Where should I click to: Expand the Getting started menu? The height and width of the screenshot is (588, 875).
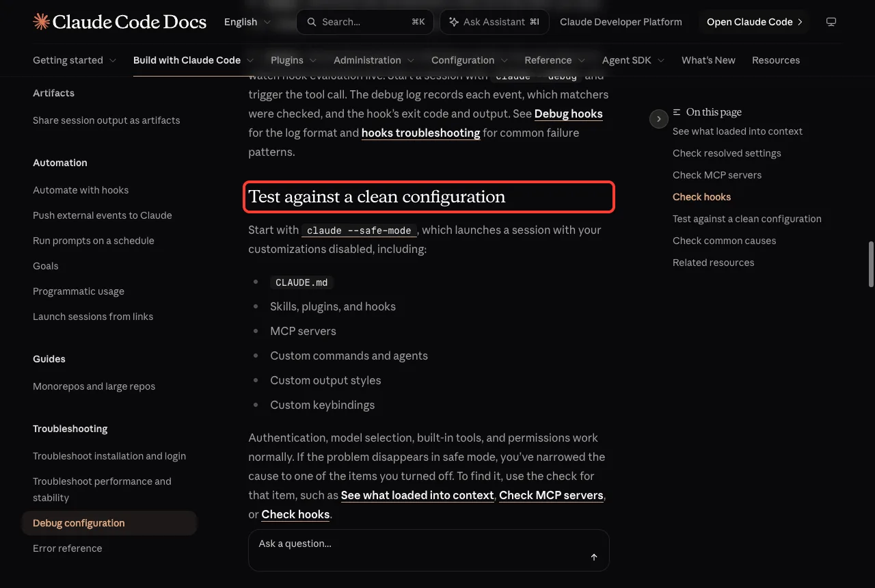pyautogui.click(x=75, y=60)
